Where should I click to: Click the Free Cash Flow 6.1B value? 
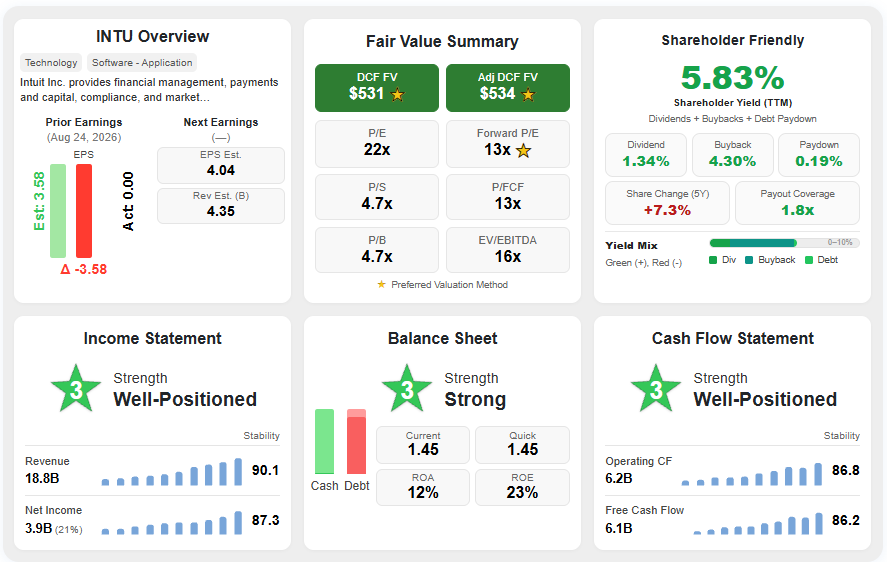point(619,528)
